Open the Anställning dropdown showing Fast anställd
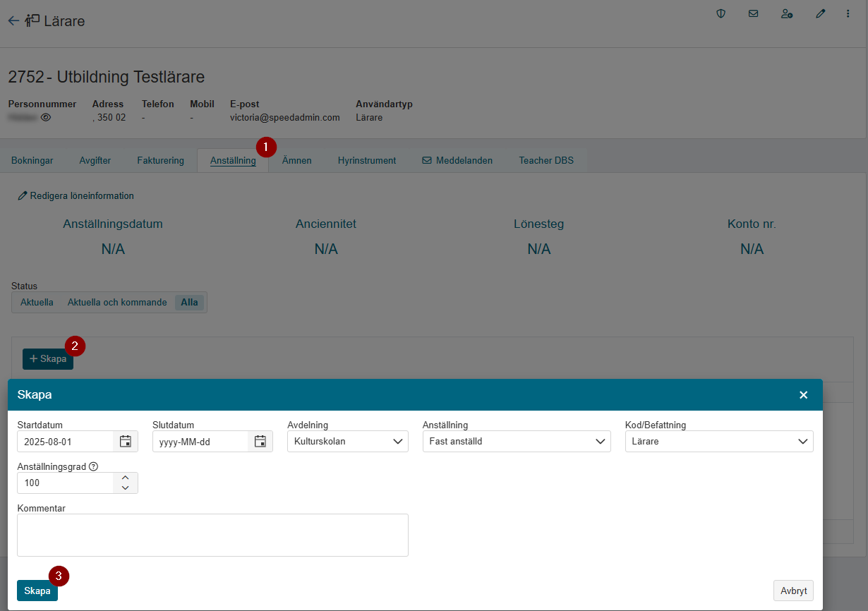The image size is (868, 611). click(517, 442)
